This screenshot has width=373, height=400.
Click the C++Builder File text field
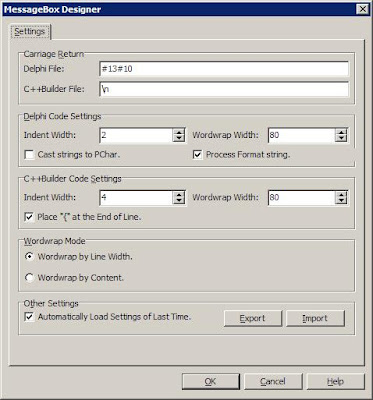(224, 89)
